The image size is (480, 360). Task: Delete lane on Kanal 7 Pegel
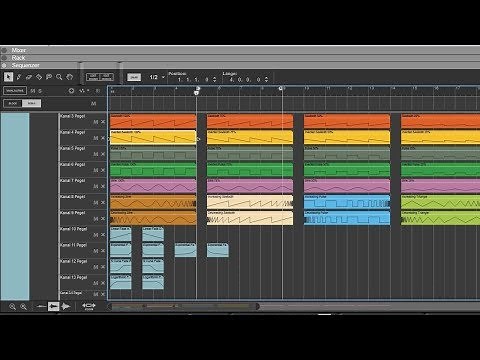click(x=103, y=186)
